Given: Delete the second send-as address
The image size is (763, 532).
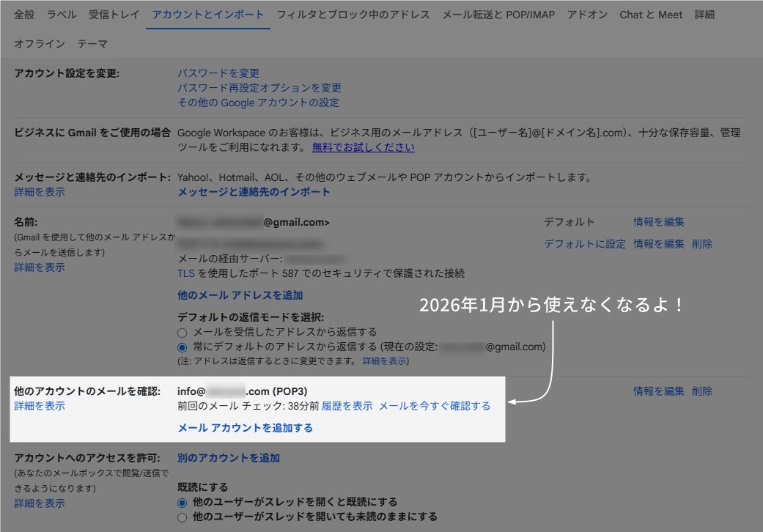Looking at the screenshot, I should (701, 243).
